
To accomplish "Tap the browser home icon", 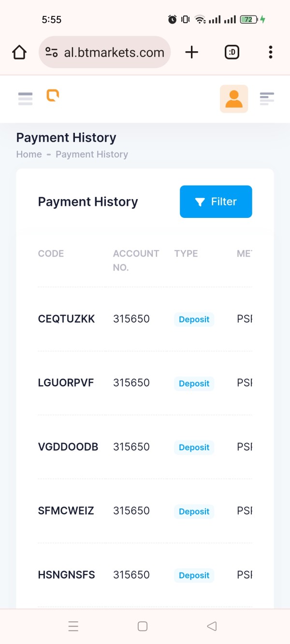I will click(x=19, y=52).
